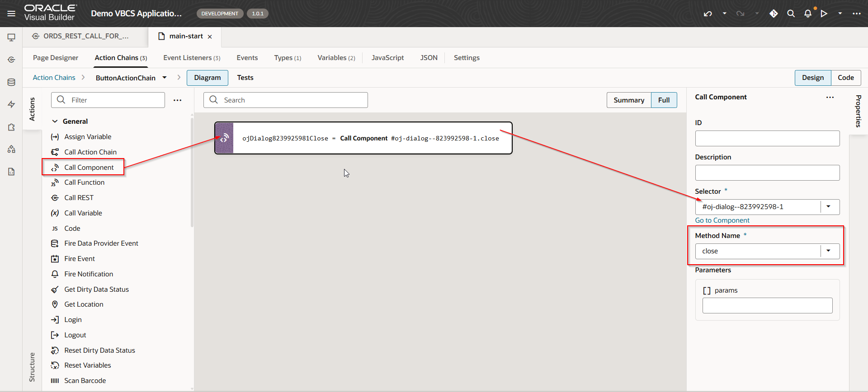The image size is (868, 392).
Task: Click the params input field
Action: 767,306
